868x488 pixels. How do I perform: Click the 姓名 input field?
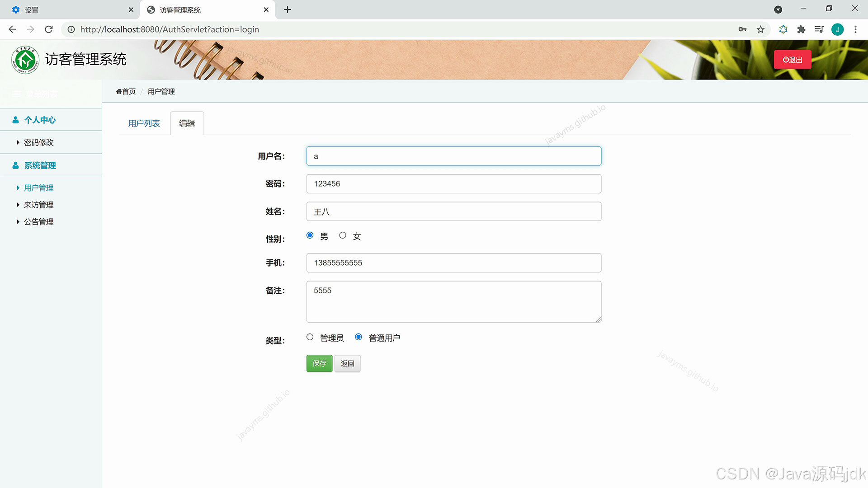pyautogui.click(x=454, y=211)
